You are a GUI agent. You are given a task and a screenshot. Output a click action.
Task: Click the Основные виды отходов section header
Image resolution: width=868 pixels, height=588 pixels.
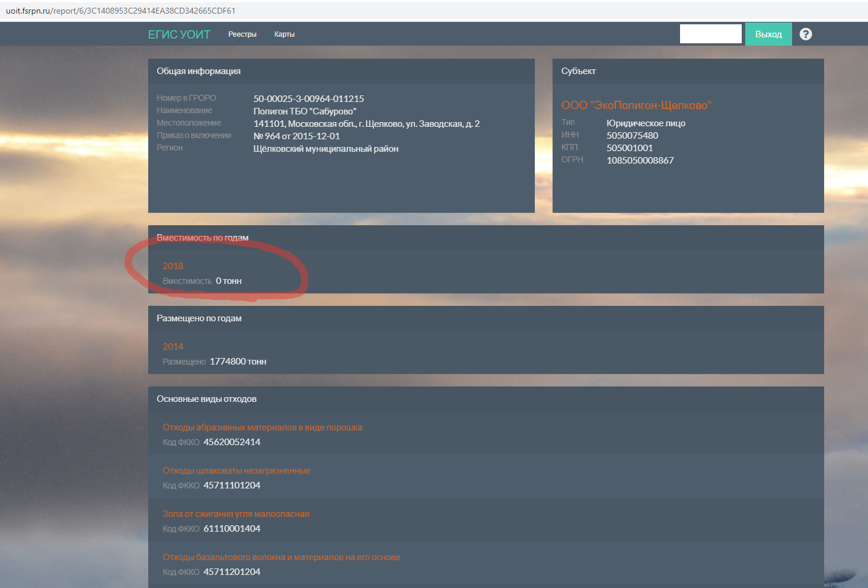point(206,399)
